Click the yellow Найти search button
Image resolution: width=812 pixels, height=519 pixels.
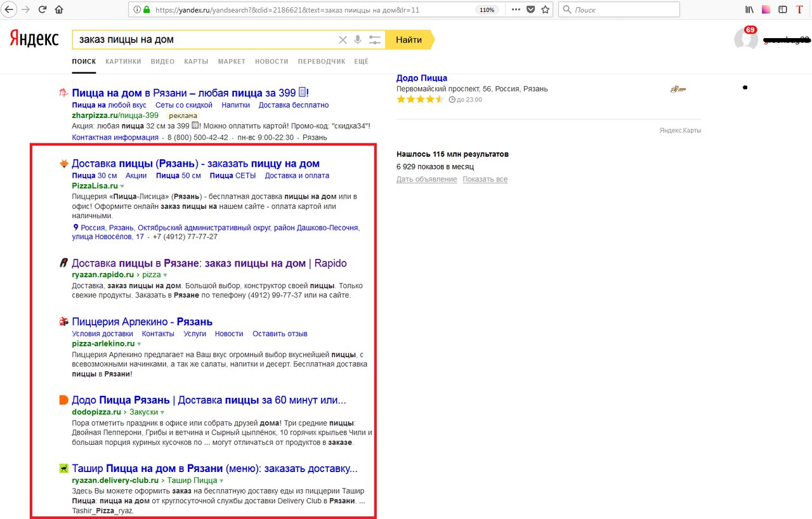409,39
